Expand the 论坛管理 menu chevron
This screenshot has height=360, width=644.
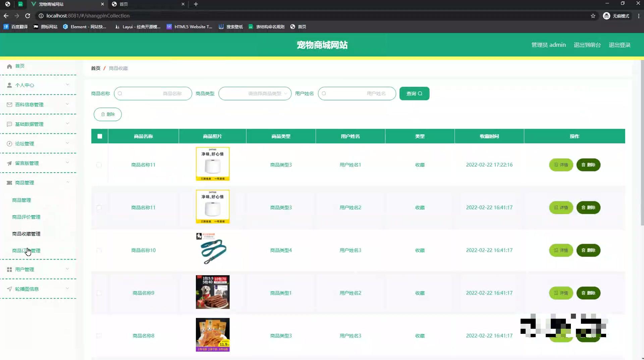point(67,143)
